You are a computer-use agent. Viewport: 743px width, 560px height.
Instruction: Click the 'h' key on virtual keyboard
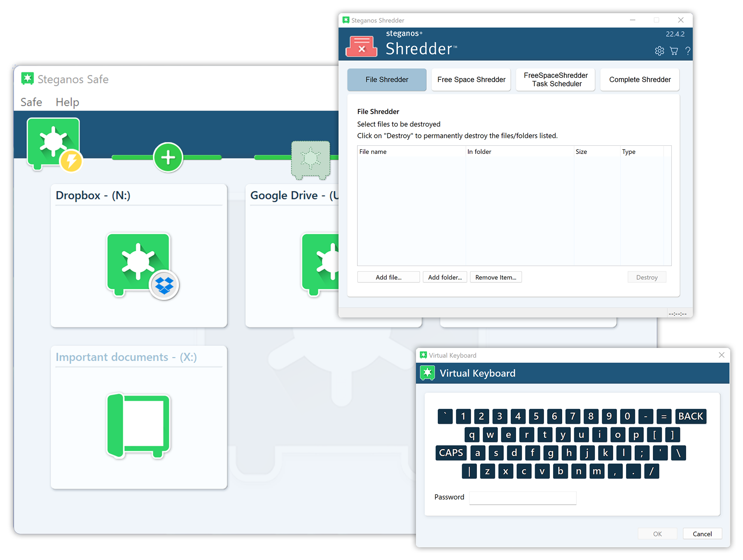(x=569, y=453)
